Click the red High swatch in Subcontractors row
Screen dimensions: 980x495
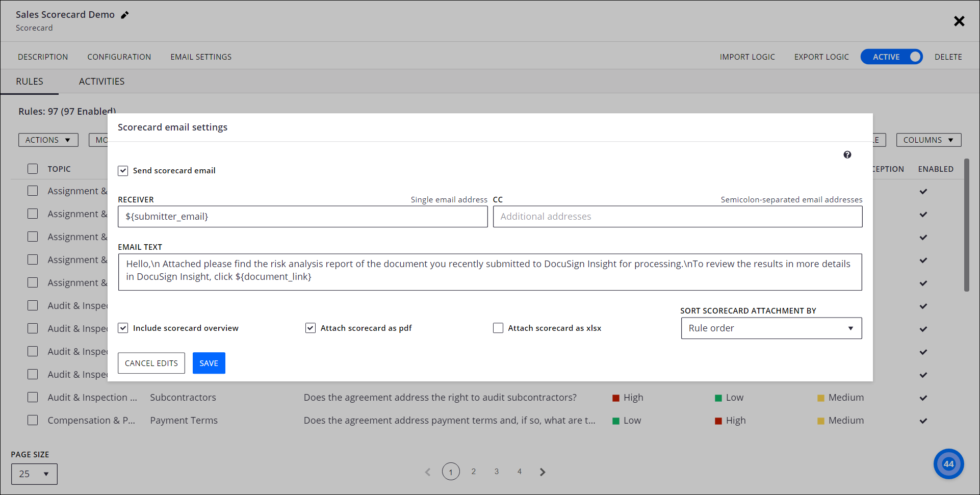(x=616, y=398)
